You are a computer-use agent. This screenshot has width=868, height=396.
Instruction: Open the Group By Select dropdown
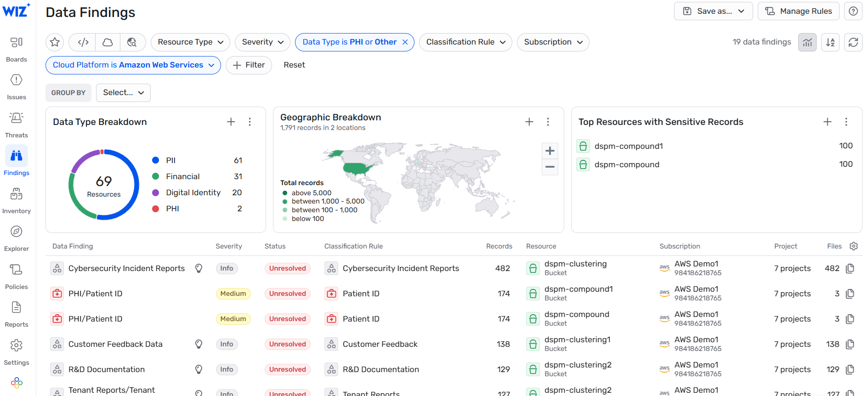tap(123, 93)
